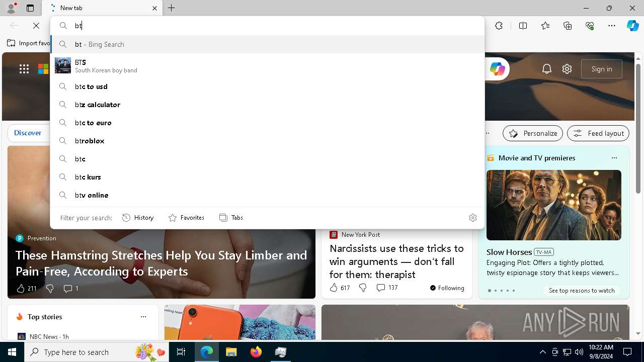Choose 'btv online' suggestion
Screen dimensions: 644x362
[x=267, y=195]
